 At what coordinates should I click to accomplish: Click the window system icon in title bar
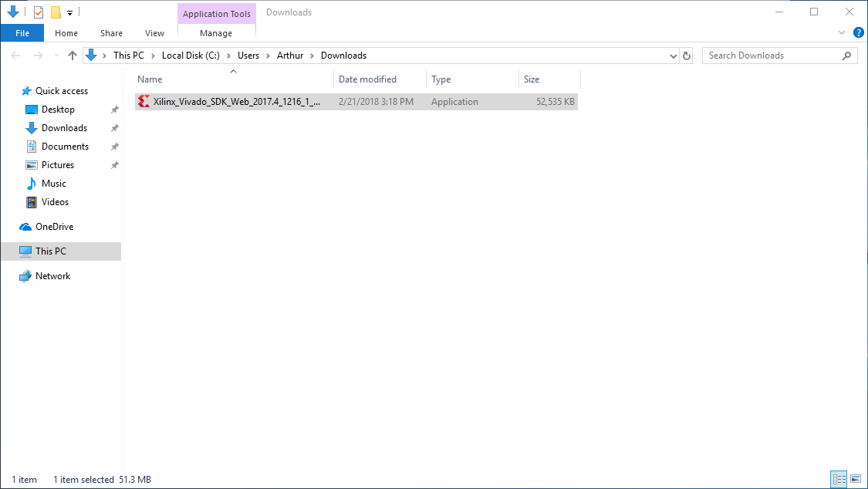click(13, 11)
